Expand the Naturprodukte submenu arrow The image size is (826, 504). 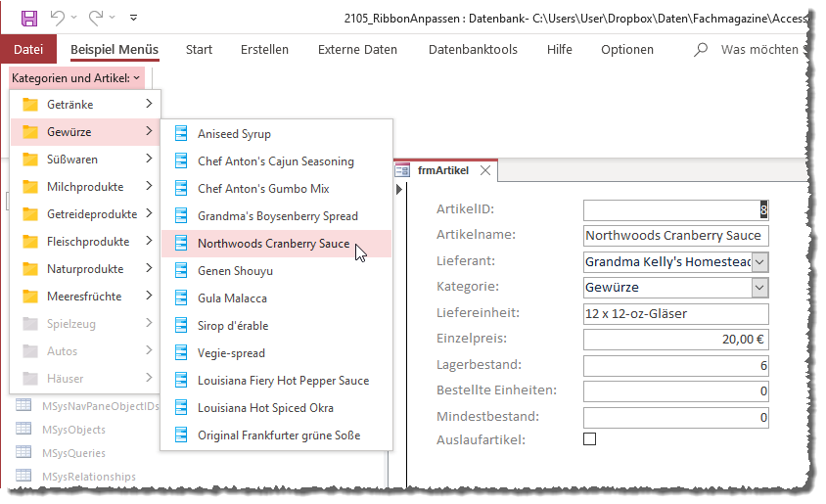[149, 268]
